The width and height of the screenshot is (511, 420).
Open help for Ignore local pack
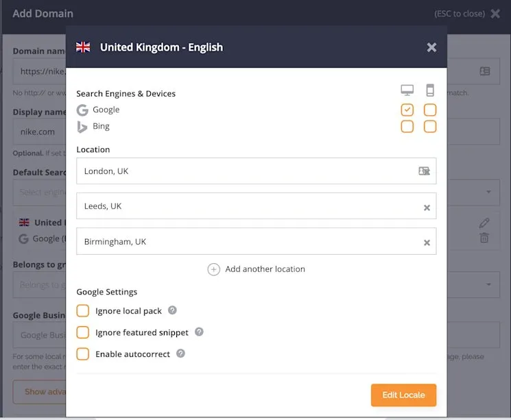point(172,310)
